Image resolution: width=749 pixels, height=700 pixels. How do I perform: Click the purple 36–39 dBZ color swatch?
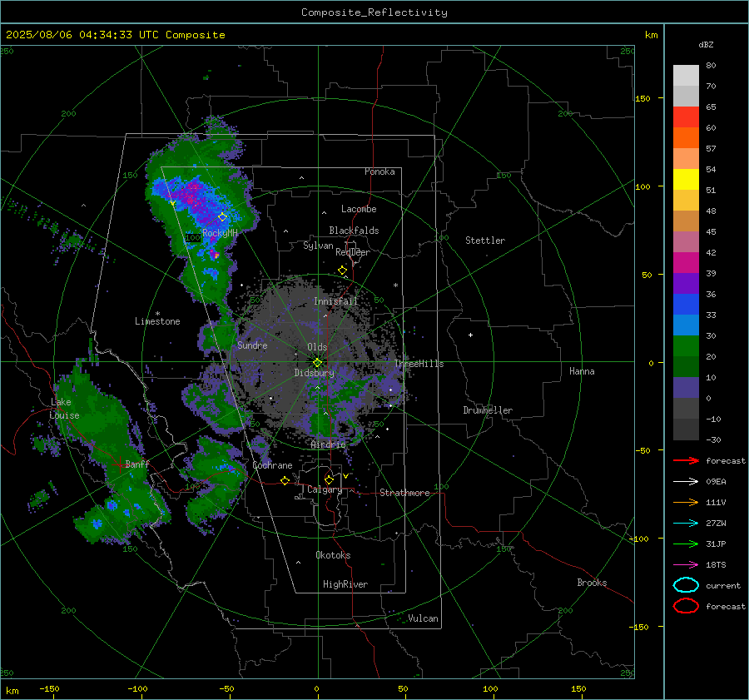tap(686, 283)
